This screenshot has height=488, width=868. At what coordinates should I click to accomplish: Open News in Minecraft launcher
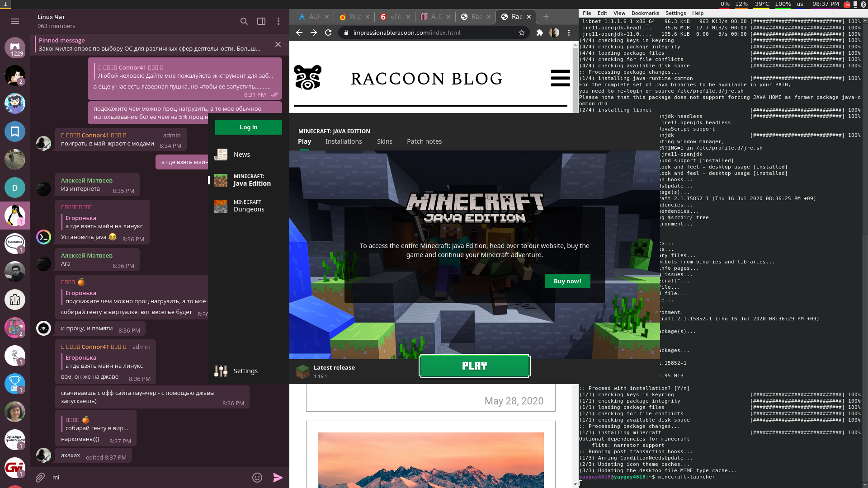tap(248, 155)
